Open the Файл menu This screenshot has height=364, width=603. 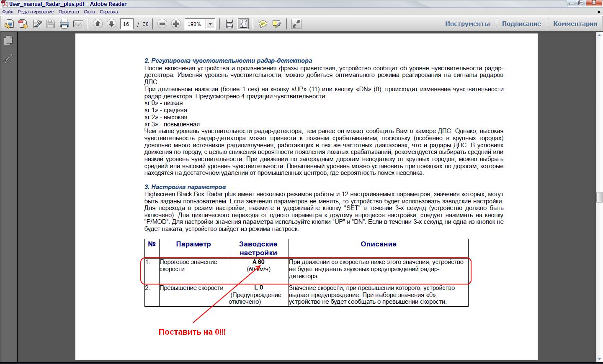[8, 12]
